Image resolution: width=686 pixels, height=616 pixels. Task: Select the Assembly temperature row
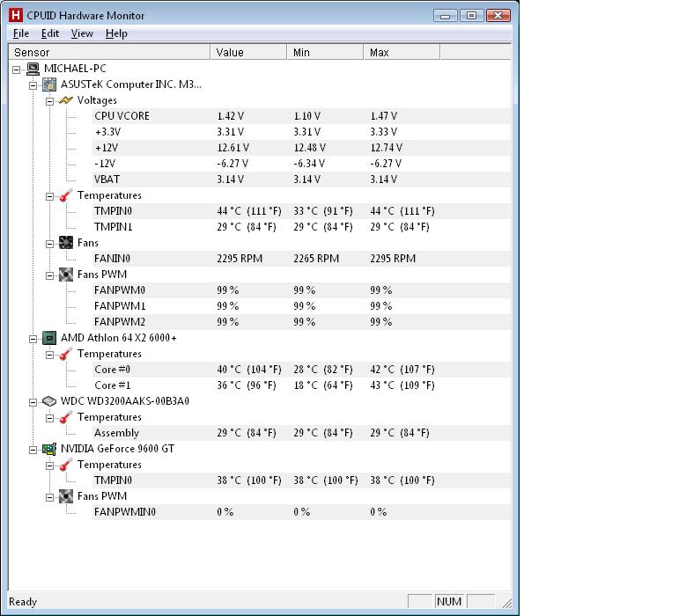coord(301,433)
